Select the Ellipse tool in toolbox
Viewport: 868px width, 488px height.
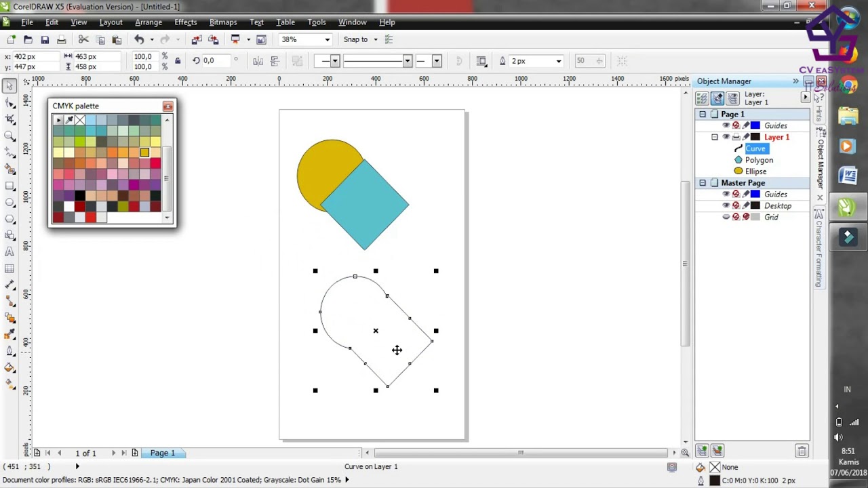tap(9, 202)
